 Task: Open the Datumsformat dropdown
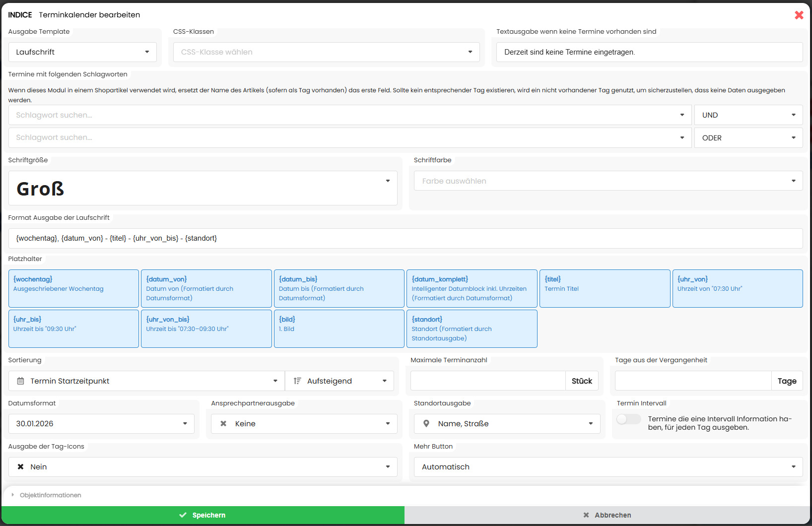tap(101, 424)
